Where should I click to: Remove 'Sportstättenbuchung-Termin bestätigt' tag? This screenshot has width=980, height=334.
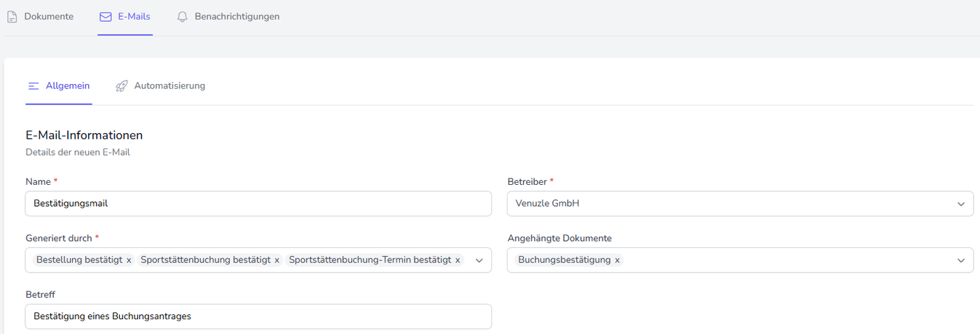(458, 260)
